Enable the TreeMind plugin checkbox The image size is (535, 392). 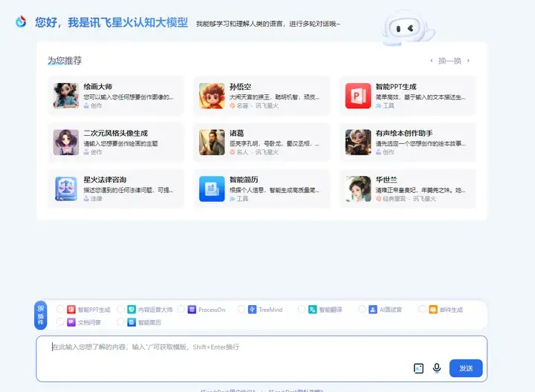tap(241, 310)
